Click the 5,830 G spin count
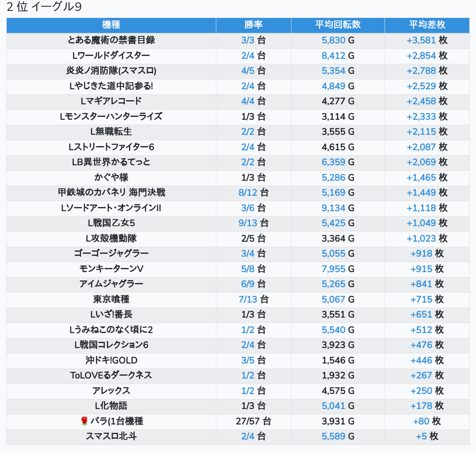Image resolution: width=476 pixels, height=452 pixels. coord(338,40)
